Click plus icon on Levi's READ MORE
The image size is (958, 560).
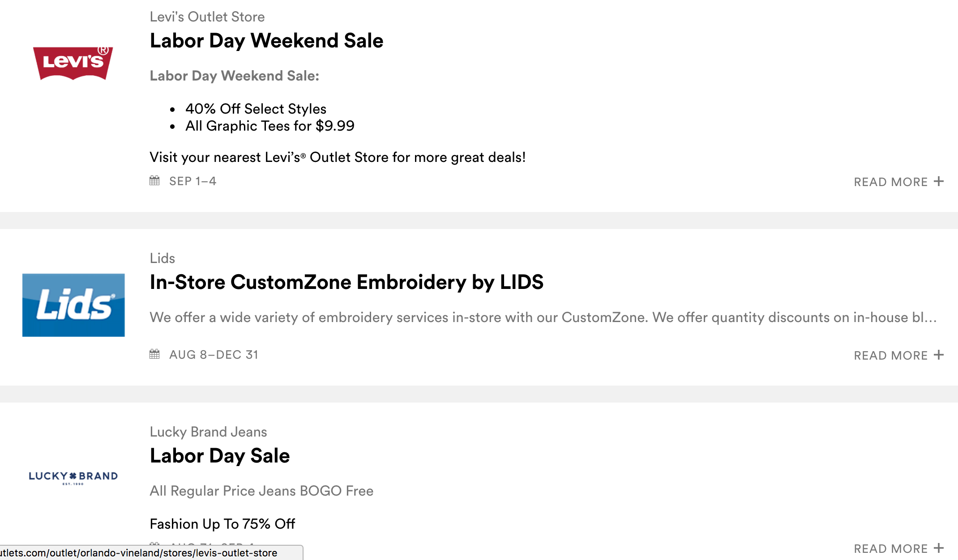point(939,182)
